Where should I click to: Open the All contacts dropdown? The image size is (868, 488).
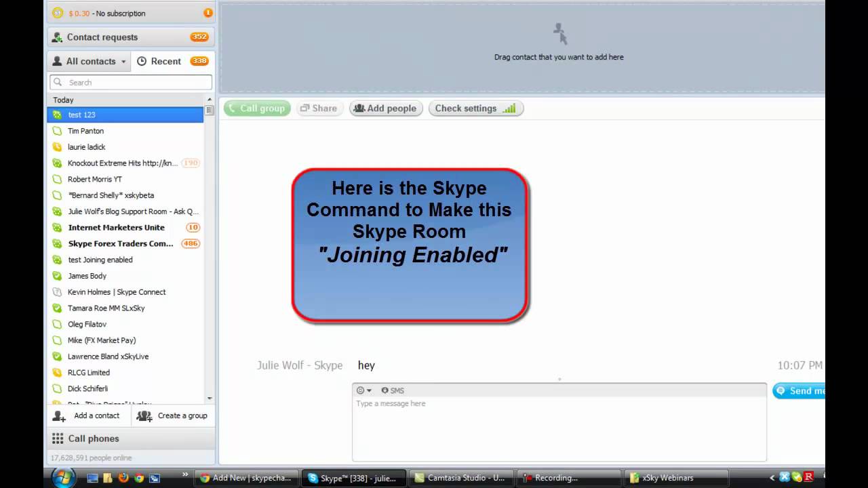[x=90, y=61]
